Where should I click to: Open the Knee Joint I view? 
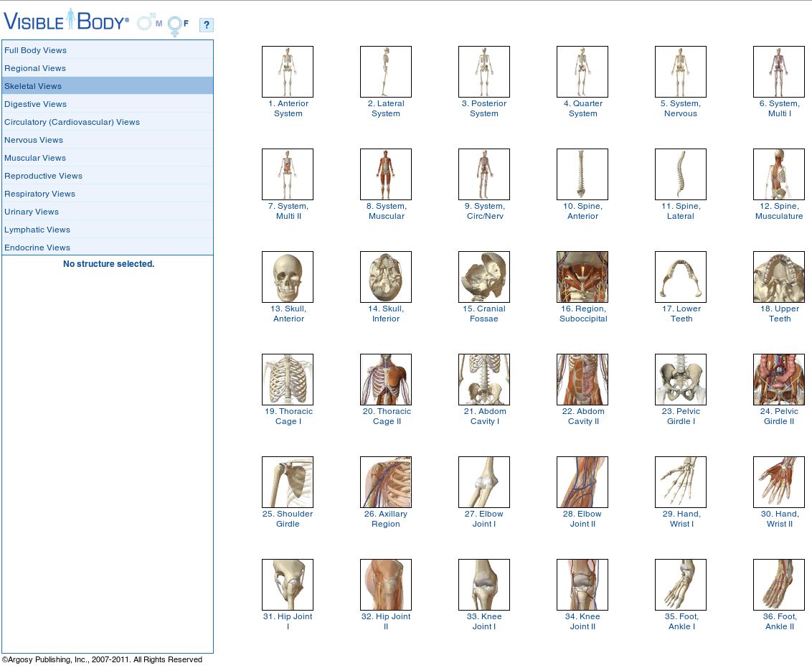click(483, 584)
